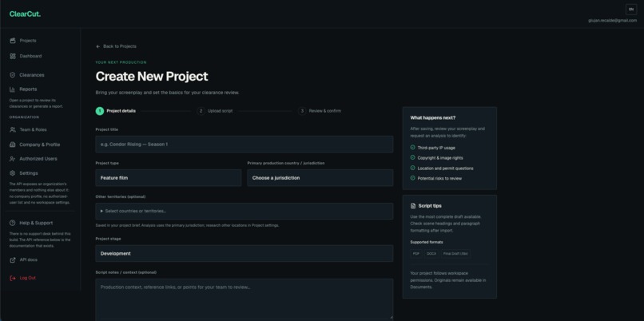
Task: Click the Team & Roles people icon
Action: coord(13,129)
